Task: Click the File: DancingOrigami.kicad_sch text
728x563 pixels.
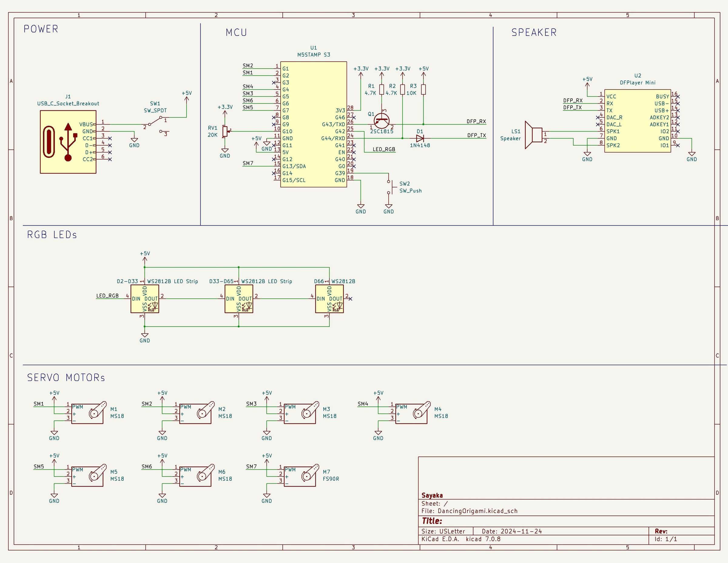Action: tap(469, 511)
